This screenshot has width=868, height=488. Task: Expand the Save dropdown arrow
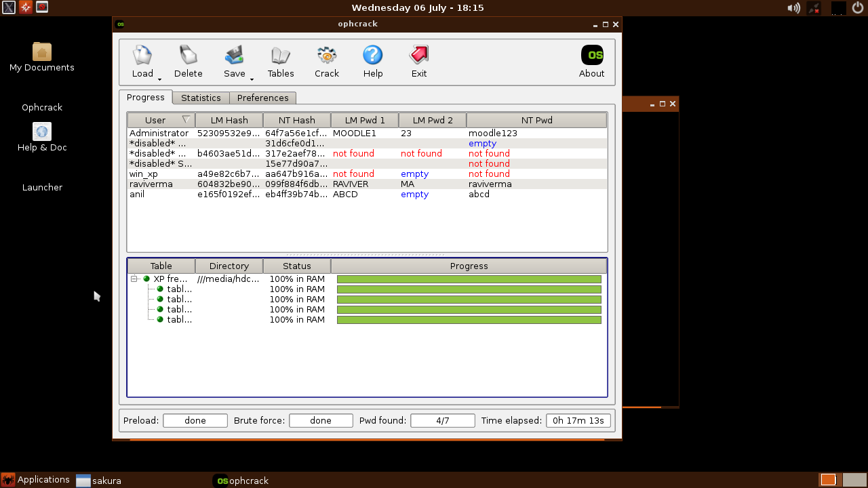pyautogui.click(x=252, y=79)
